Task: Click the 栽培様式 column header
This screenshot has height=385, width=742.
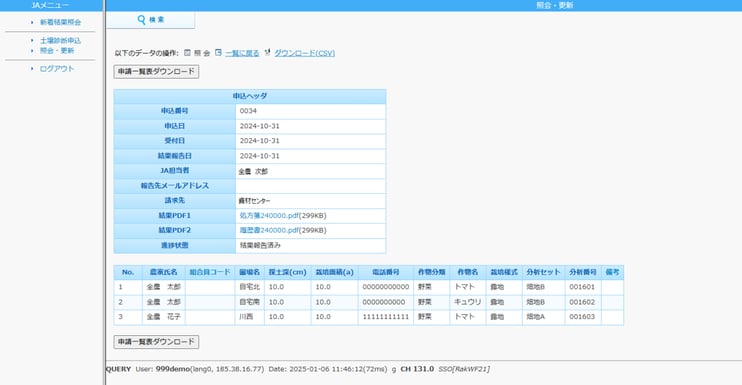Action: (x=504, y=272)
